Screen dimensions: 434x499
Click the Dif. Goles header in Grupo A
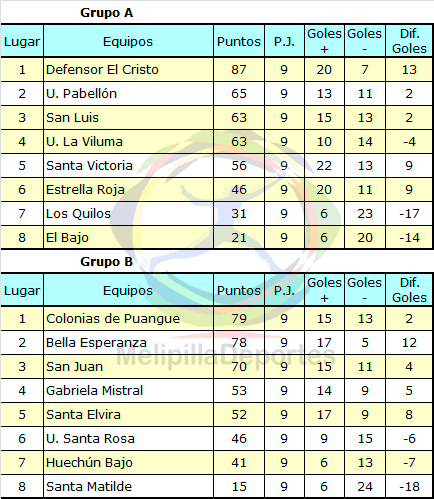click(x=409, y=41)
